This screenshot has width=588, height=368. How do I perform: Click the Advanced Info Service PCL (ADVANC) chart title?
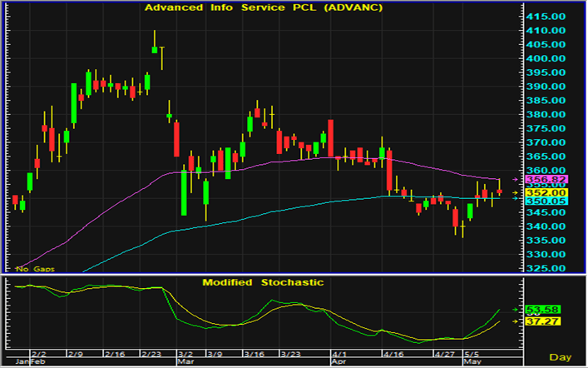click(264, 7)
